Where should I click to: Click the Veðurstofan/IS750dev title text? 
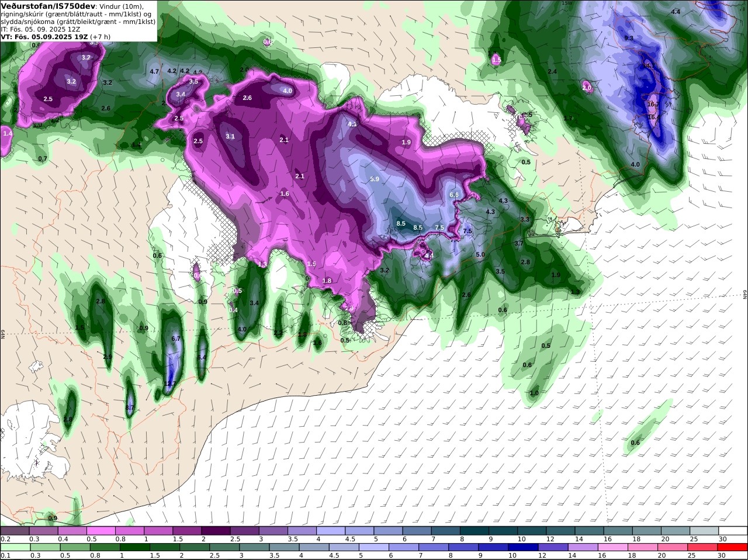(x=49, y=6)
